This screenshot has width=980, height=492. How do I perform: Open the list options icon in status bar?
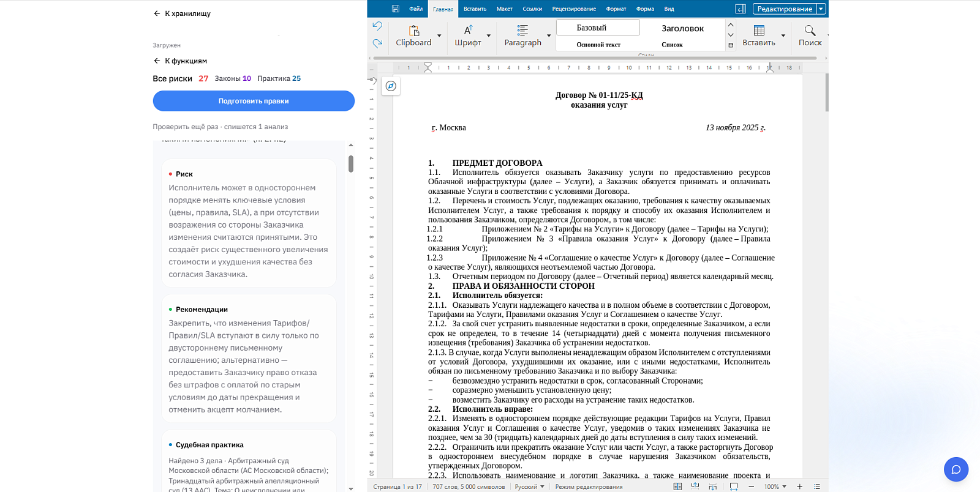(x=817, y=486)
